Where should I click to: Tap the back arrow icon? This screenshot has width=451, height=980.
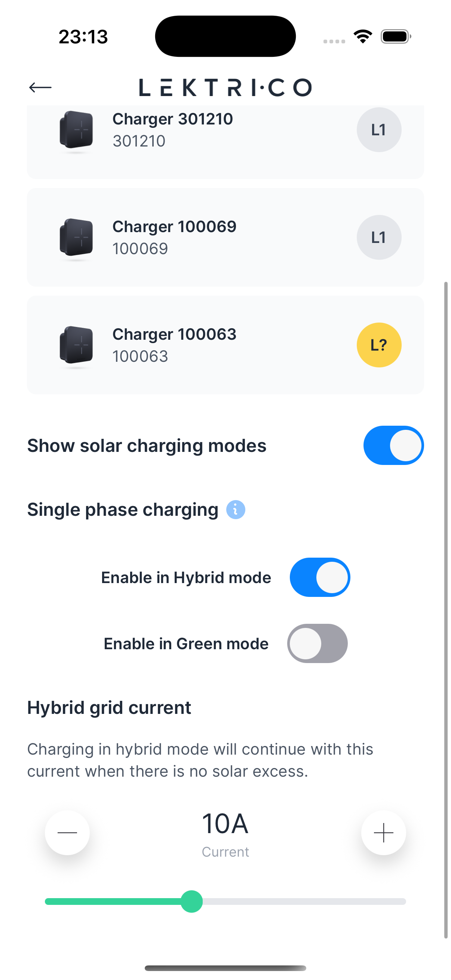click(40, 87)
